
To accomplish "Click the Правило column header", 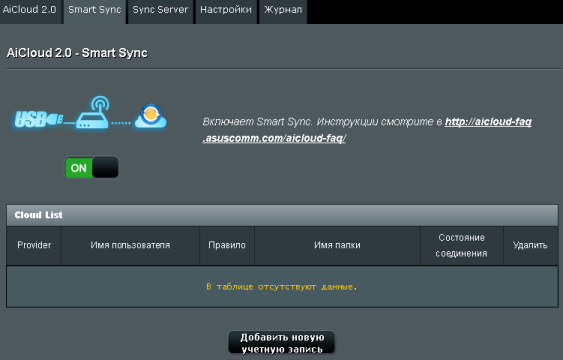I will (227, 246).
